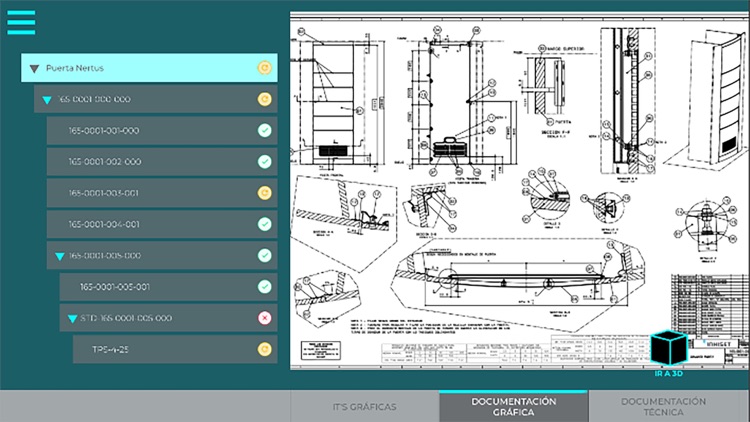The height and width of the screenshot is (422, 750).
Task: Click the IR A 3D label
Action: (669, 373)
